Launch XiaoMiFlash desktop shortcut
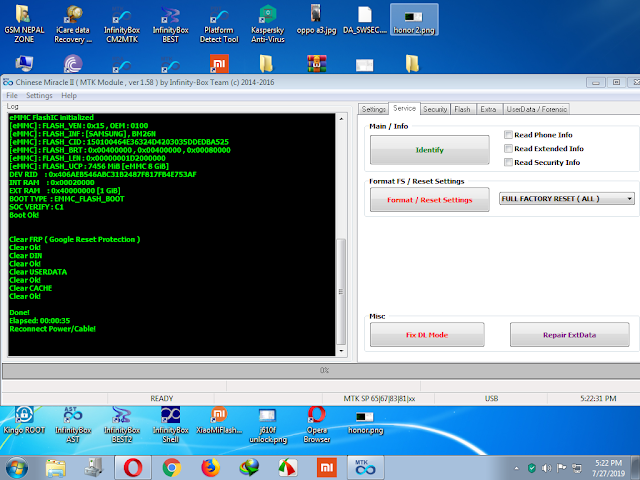Image resolution: width=640 pixels, height=480 pixels. (x=219, y=420)
